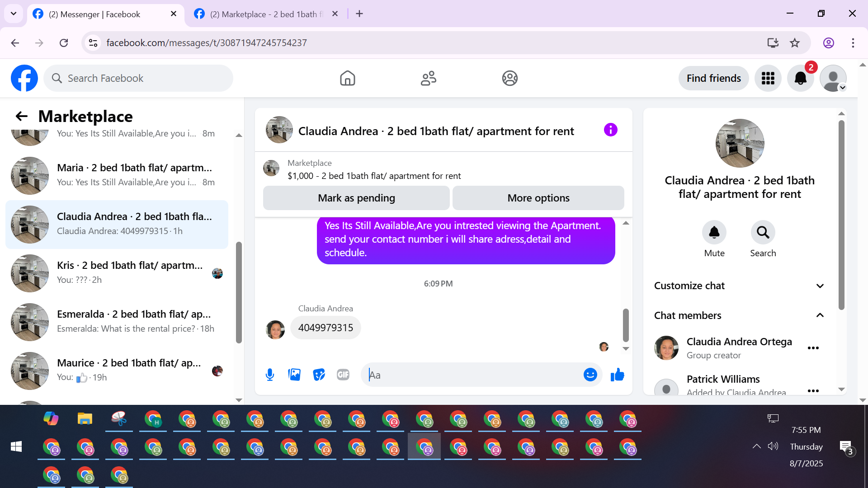868x488 pixels.
Task: Search in conversation magnifier icon
Action: coord(763,232)
